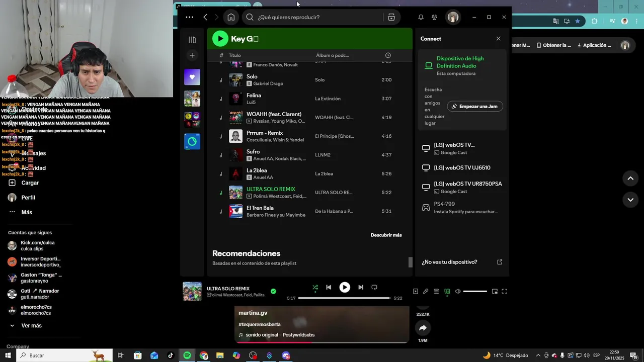Open Spotify notifications bell
The height and width of the screenshot is (362, 644).
pos(421,17)
